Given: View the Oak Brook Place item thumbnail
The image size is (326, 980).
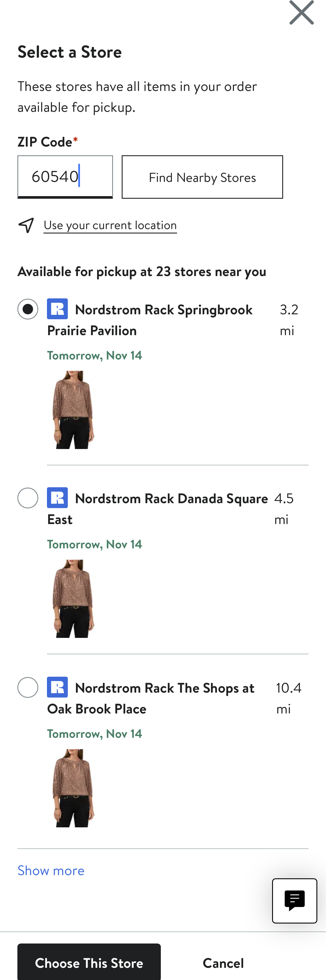Looking at the screenshot, I should (73, 788).
